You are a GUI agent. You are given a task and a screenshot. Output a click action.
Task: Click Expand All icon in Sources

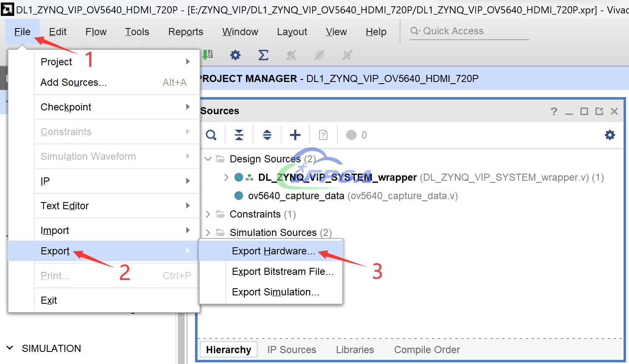tap(267, 135)
